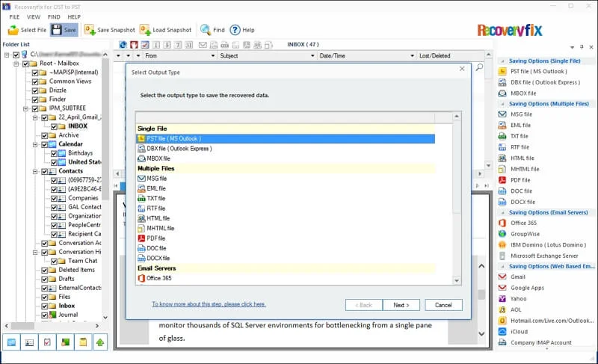Screen dimensions: 598x364
Task: Toggle the Drizzle folder checkbox
Action: coord(35,90)
